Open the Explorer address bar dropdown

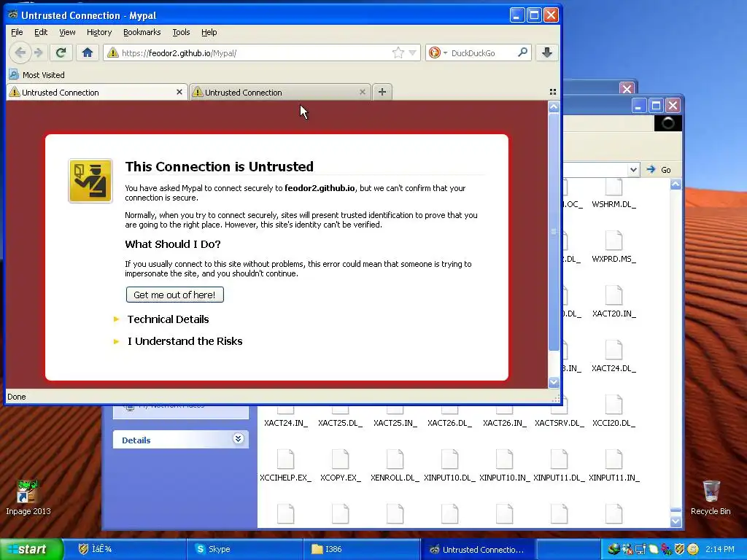633,169
